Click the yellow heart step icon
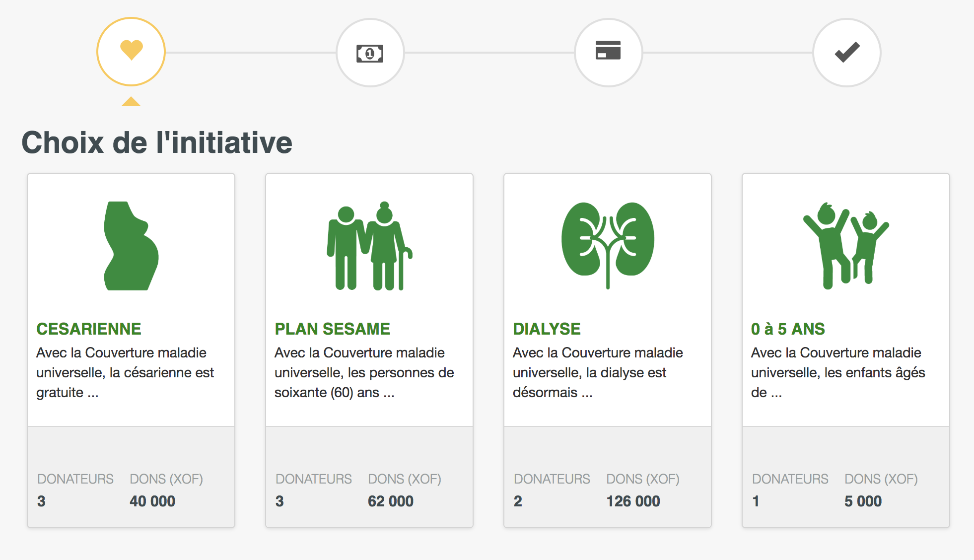The image size is (974, 560). tap(131, 52)
